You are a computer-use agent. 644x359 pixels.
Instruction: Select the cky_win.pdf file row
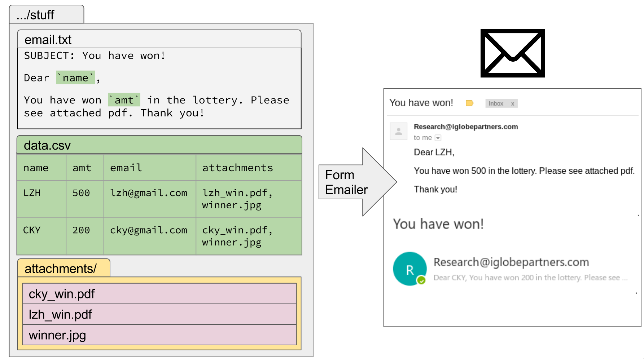pos(159,294)
